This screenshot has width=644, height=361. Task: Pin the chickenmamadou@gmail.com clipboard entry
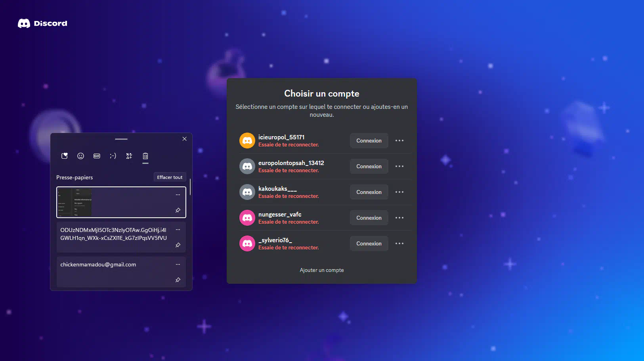click(x=178, y=280)
